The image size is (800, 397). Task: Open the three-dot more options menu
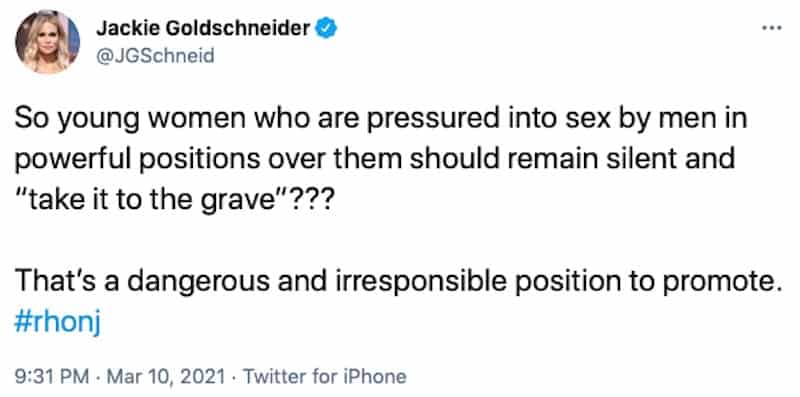tap(771, 28)
